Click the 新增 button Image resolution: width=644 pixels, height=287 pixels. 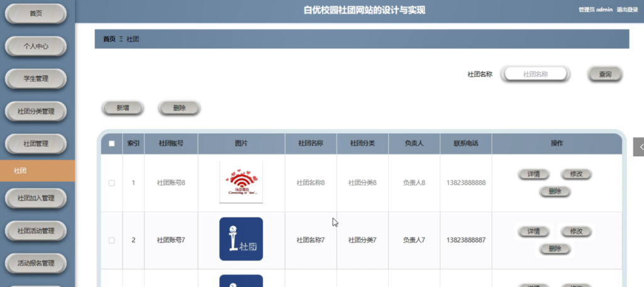123,108
